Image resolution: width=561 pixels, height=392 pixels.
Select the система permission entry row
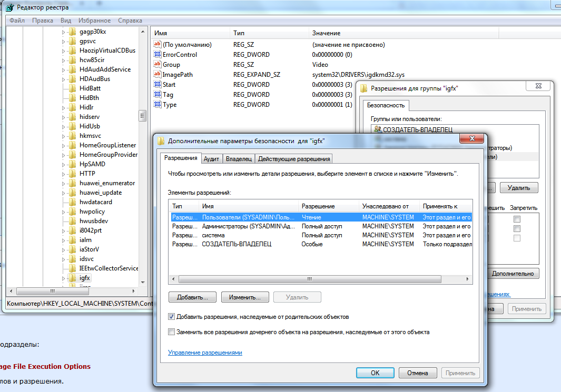[x=321, y=235]
